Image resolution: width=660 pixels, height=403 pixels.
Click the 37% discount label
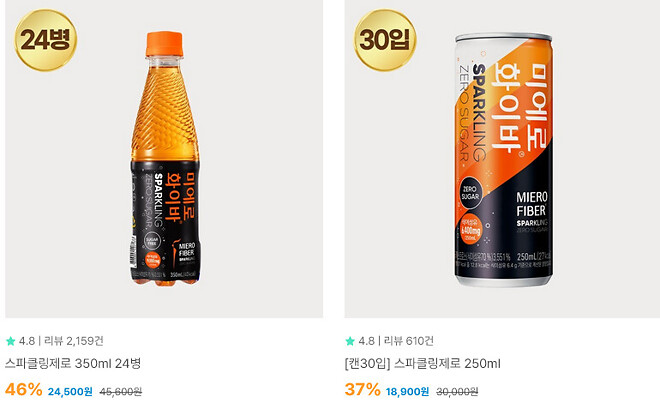(x=362, y=390)
